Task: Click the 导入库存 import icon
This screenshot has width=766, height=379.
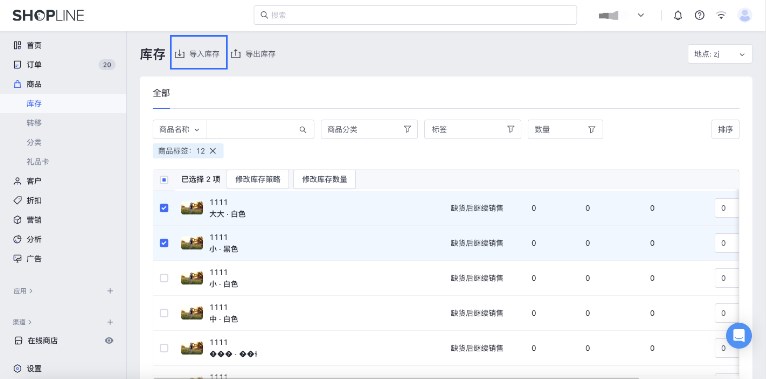Action: tap(180, 54)
